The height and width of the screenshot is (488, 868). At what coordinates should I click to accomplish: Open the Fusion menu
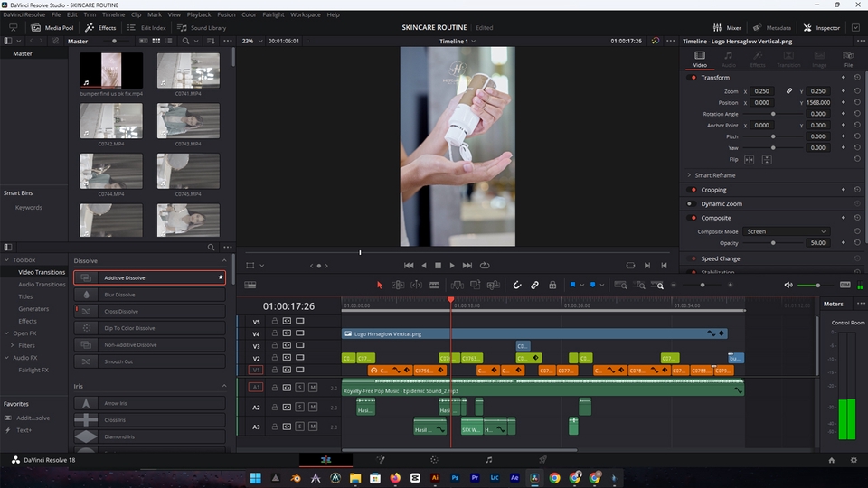click(x=226, y=14)
